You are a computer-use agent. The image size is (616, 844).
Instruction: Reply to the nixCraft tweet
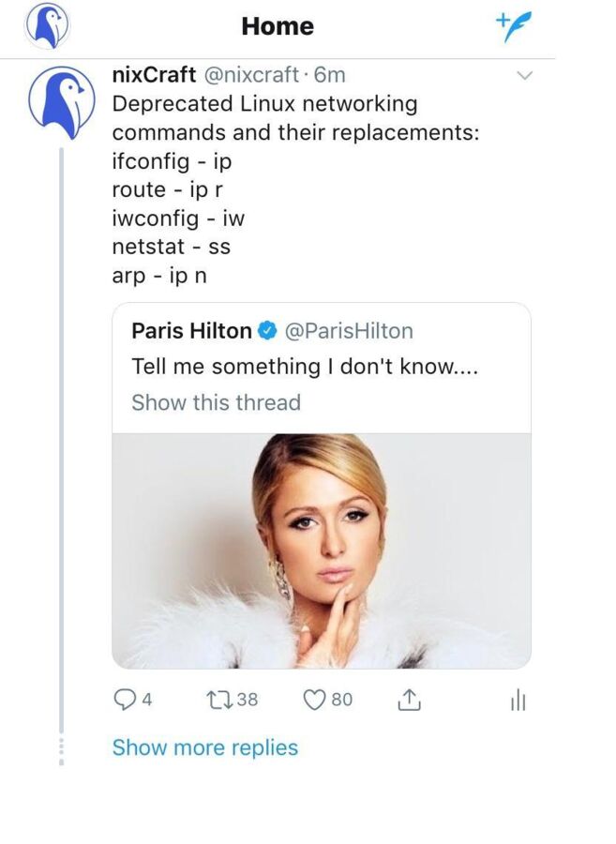125,700
